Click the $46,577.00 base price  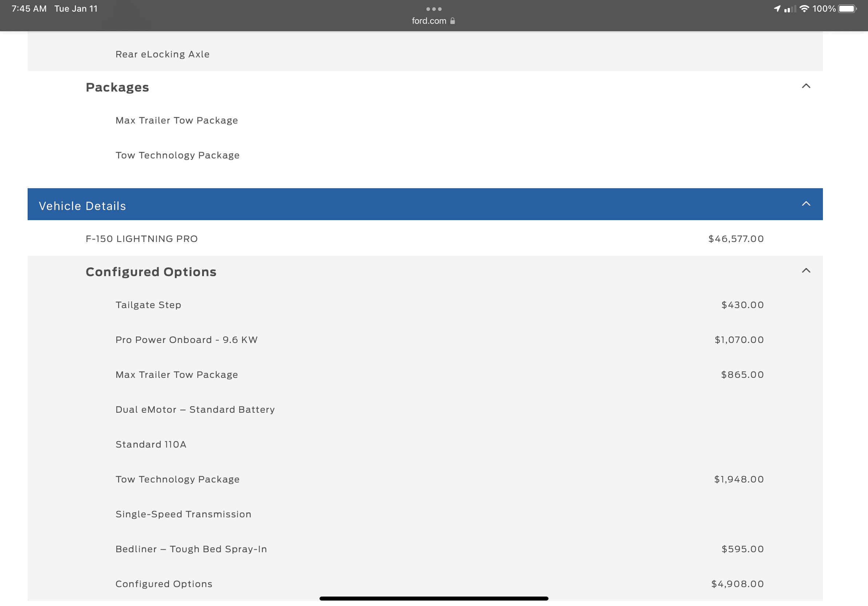(736, 239)
